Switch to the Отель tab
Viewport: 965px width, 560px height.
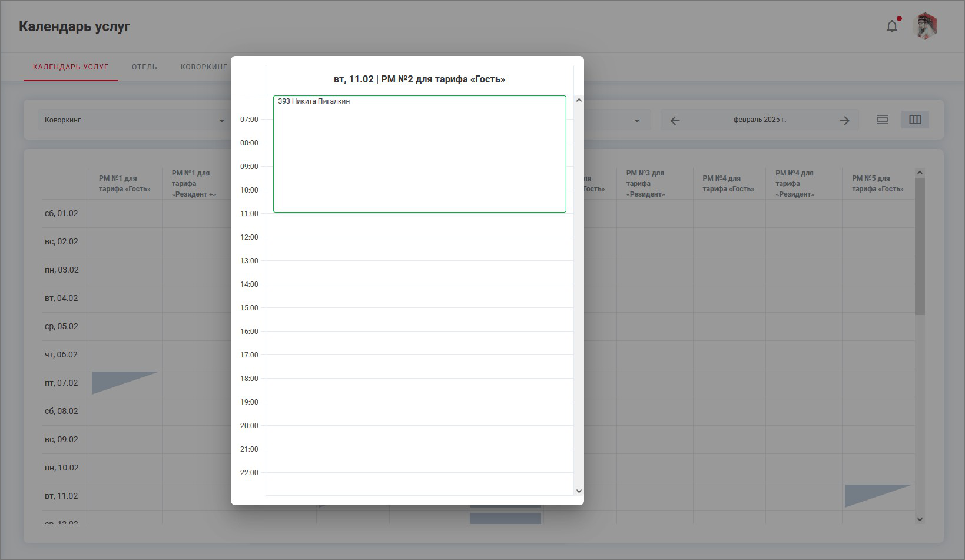(144, 67)
